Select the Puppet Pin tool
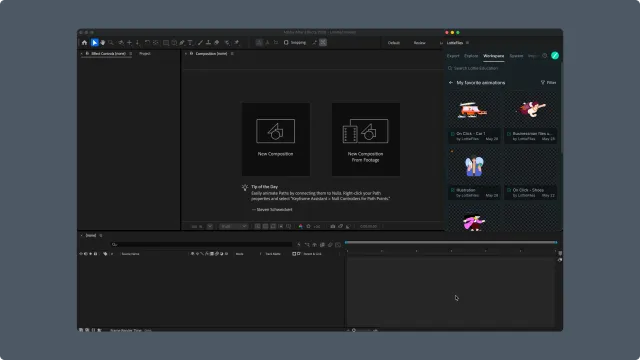Viewport: 640px width, 360px height. tap(237, 42)
